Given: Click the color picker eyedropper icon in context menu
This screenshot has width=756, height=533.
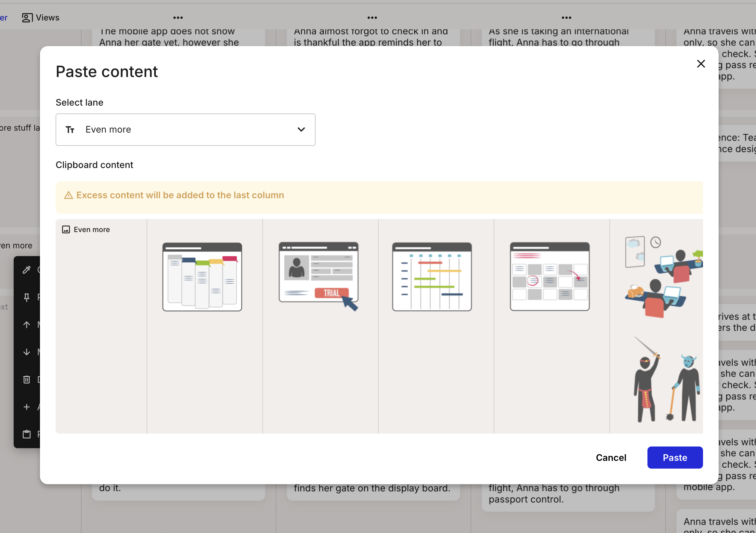Looking at the screenshot, I should pyautogui.click(x=27, y=270).
